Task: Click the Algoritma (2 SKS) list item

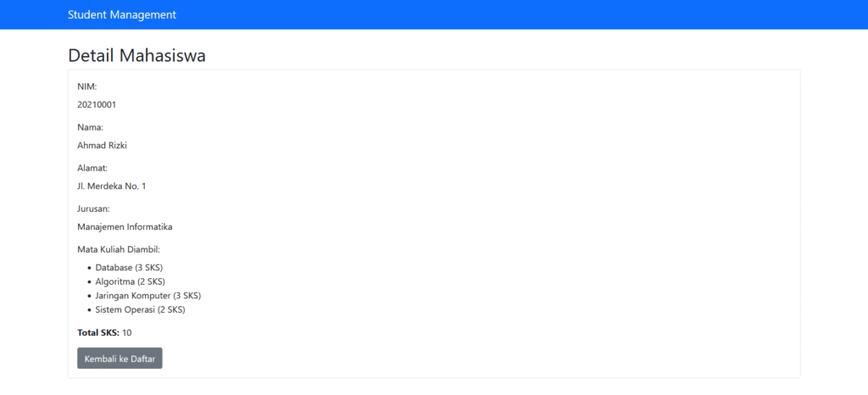Action: [130, 281]
